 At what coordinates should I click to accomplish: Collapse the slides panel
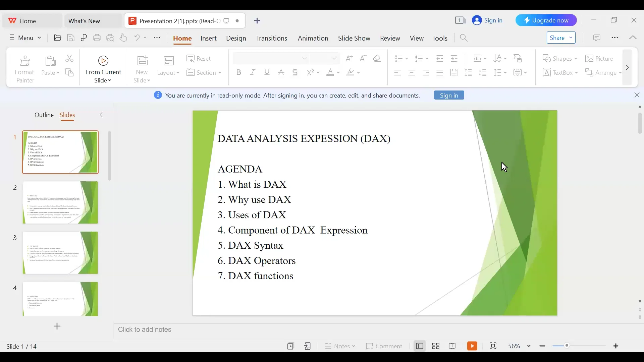[101, 115]
